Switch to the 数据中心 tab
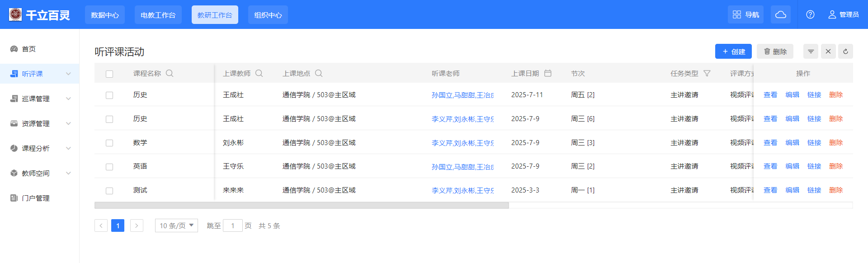Image resolution: width=868 pixels, height=263 pixels. coord(105,15)
